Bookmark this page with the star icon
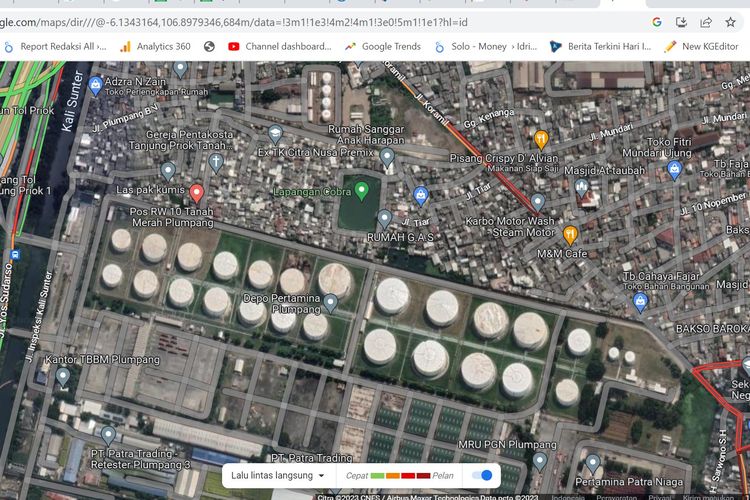The image size is (750, 500). click(x=731, y=21)
